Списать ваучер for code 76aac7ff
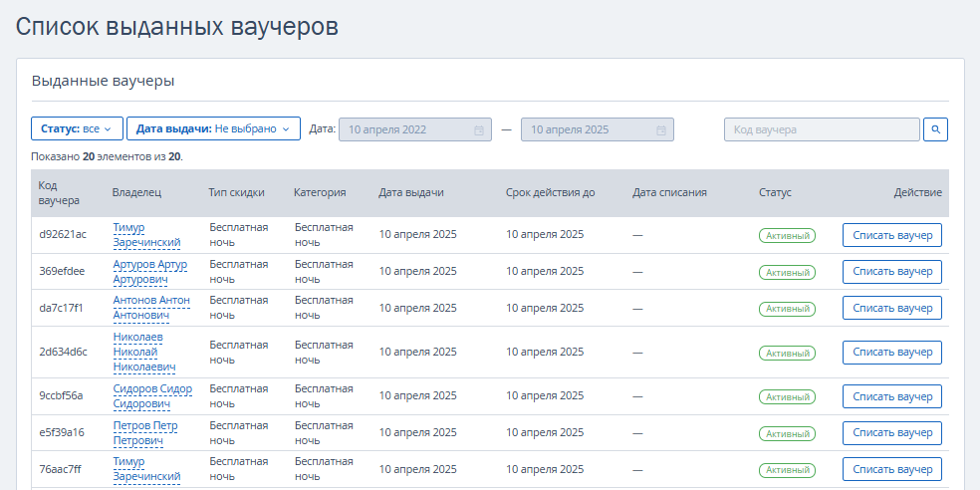The width and height of the screenshot is (980, 490). [x=892, y=469]
